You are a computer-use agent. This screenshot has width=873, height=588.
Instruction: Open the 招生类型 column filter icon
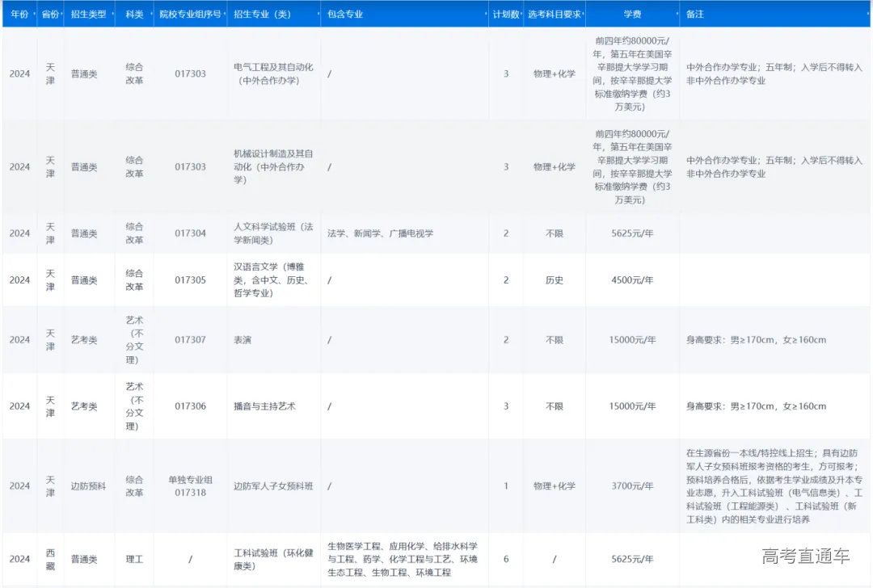[115, 14]
